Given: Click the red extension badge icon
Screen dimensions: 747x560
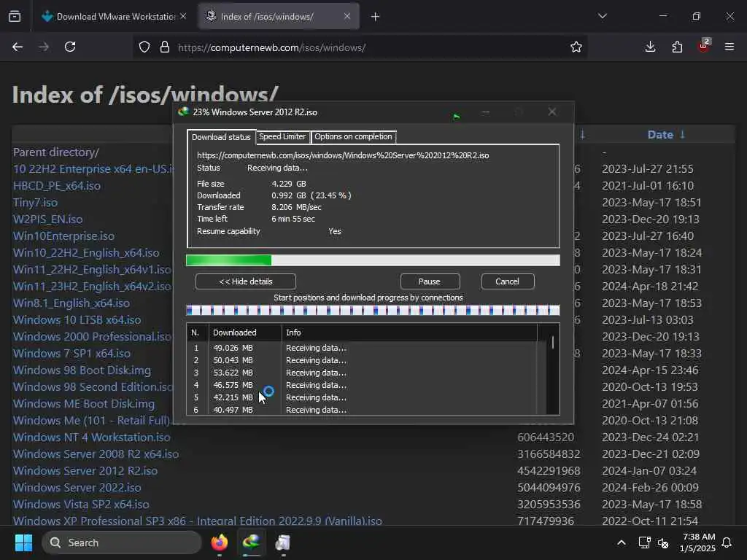Looking at the screenshot, I should pyautogui.click(x=704, y=46).
